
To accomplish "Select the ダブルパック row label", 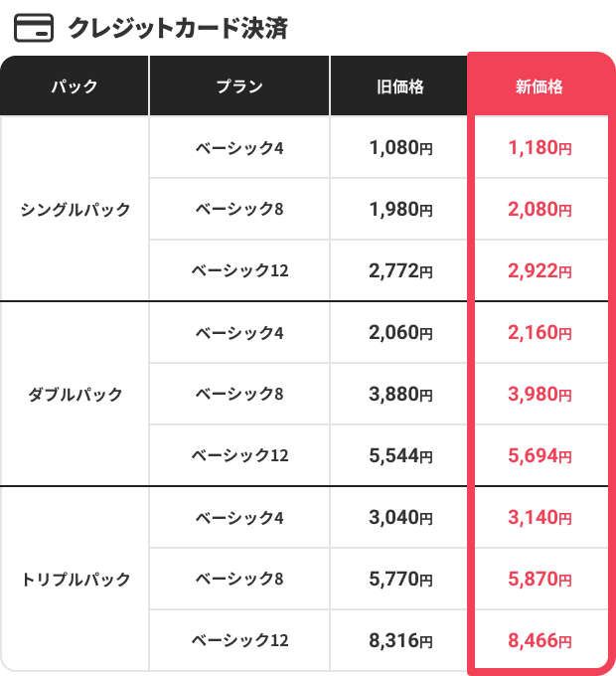I will click(75, 394).
